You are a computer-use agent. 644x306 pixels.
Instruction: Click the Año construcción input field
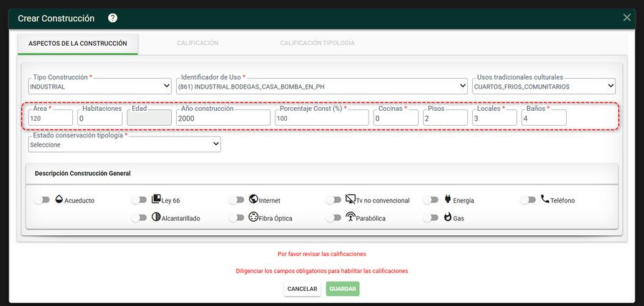(x=223, y=118)
